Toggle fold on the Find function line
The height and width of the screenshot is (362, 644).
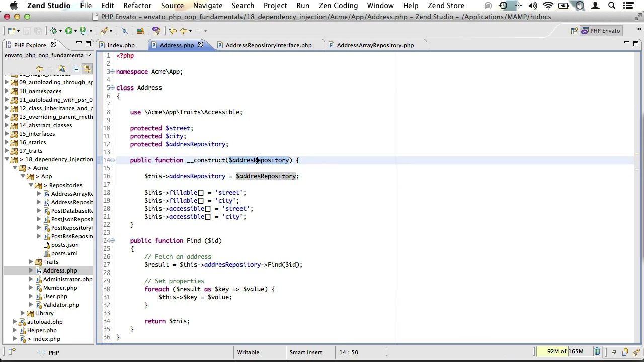pyautogui.click(x=112, y=241)
